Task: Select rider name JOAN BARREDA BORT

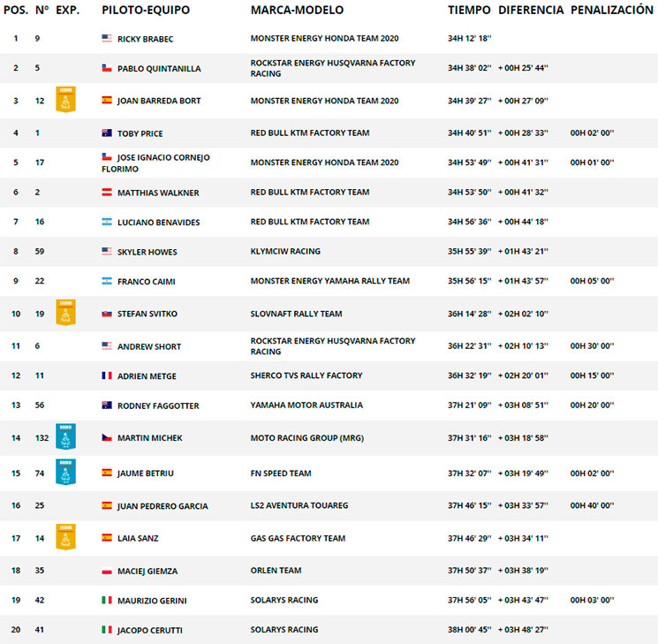Action: click(159, 101)
